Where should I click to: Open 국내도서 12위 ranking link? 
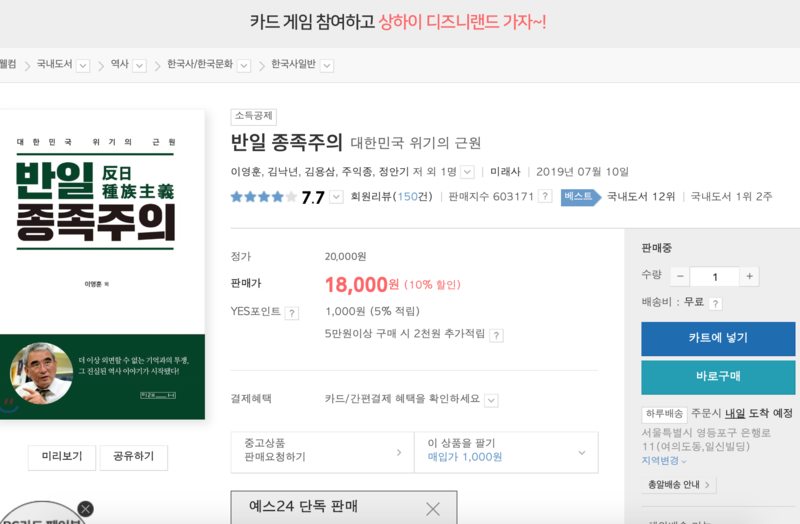tap(641, 197)
